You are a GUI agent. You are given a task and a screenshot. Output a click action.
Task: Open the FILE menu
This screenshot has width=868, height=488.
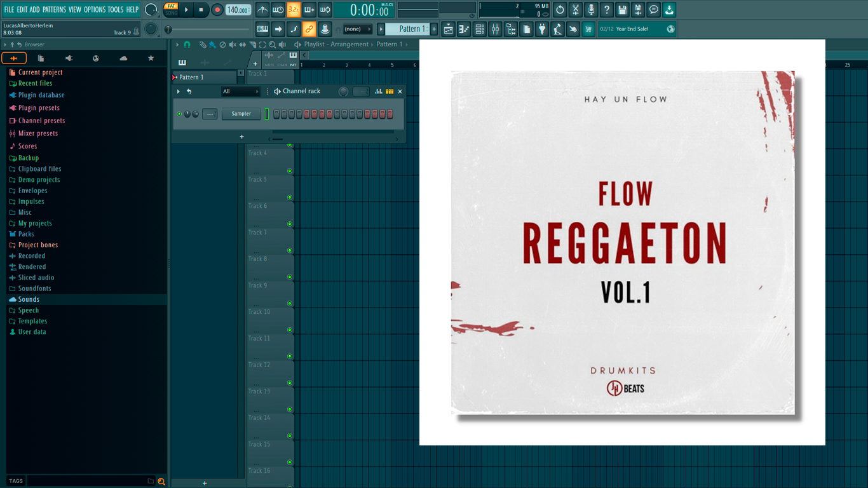click(9, 10)
